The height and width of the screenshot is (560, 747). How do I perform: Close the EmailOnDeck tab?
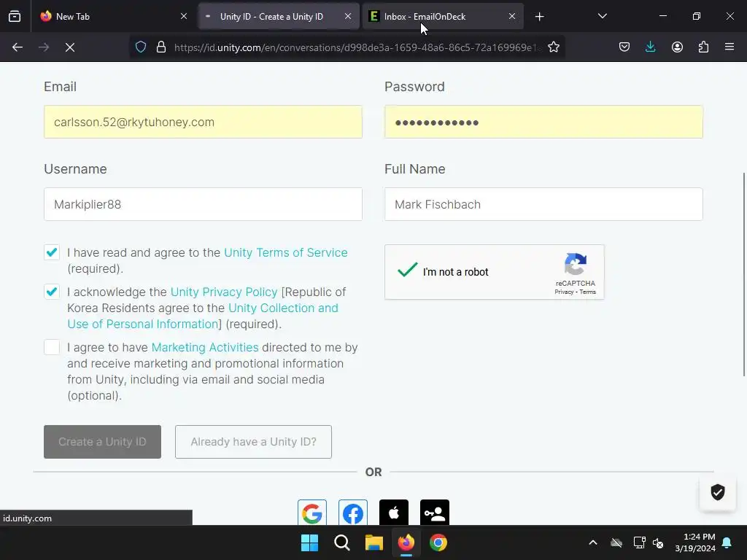[512, 17]
